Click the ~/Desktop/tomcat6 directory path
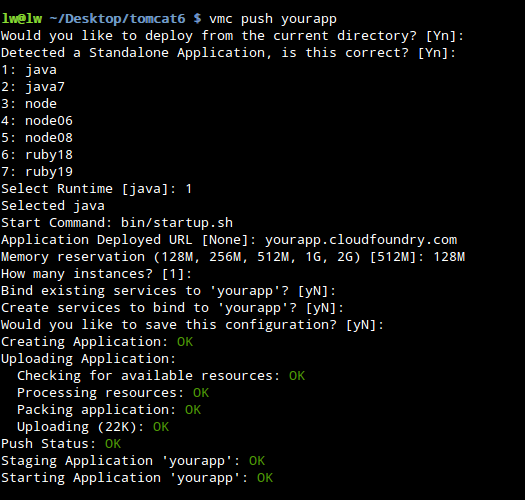Viewport: 525px width, 500px height. (x=117, y=19)
